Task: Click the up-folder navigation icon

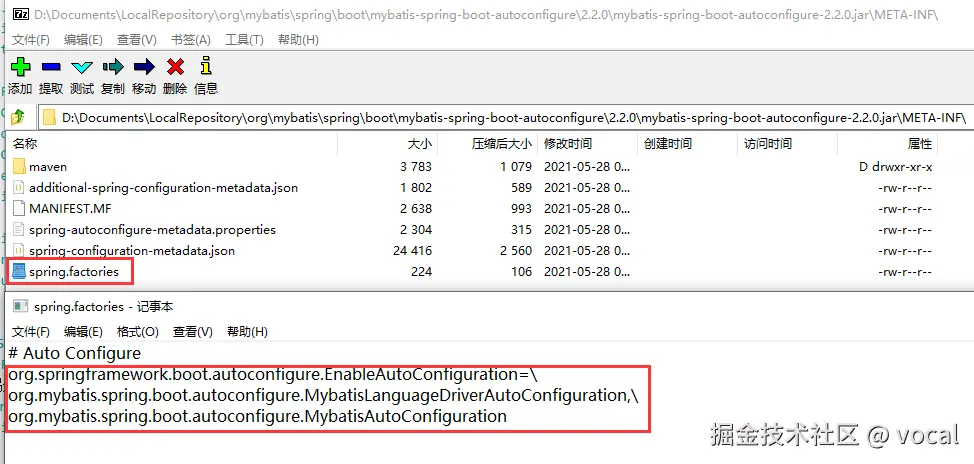Action: tap(19, 116)
